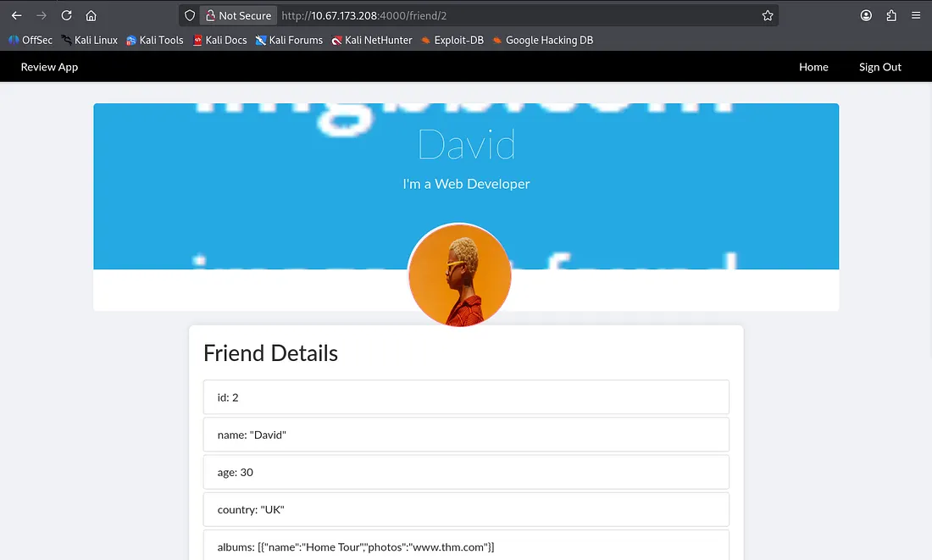This screenshot has width=932, height=560.
Task: Open the Kali Linux bookmark
Action: [89, 40]
